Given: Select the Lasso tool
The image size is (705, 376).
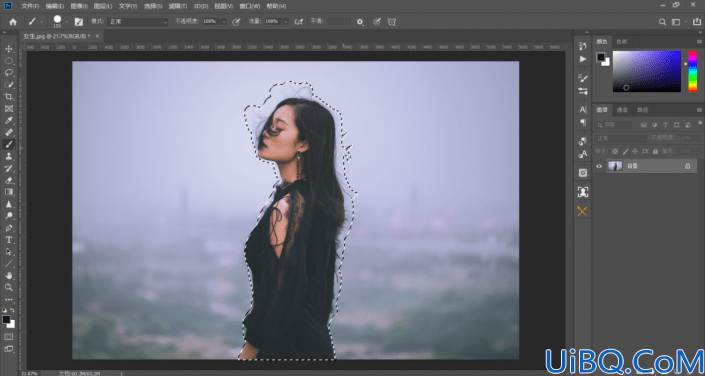Looking at the screenshot, I should 9,72.
